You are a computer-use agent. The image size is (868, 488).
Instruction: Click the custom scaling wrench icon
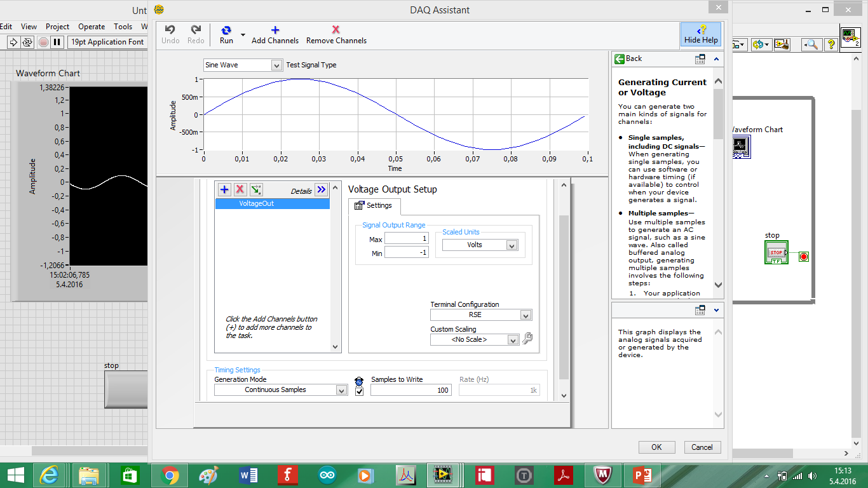point(527,339)
